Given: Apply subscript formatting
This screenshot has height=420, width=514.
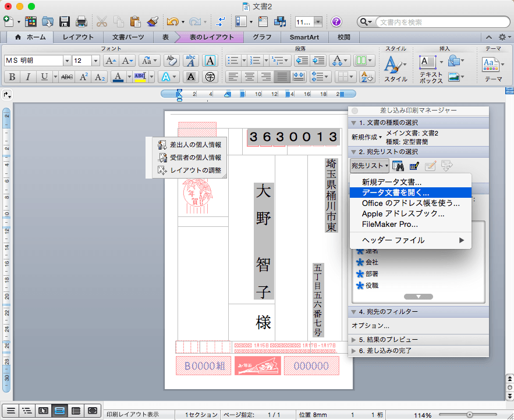Looking at the screenshot, I should pos(100,77).
